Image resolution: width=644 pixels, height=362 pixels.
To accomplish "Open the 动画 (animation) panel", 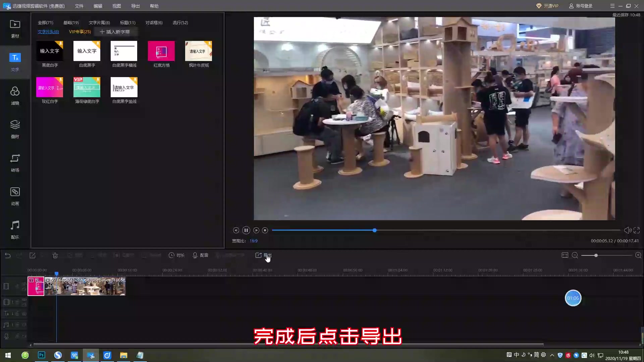I will point(15,196).
